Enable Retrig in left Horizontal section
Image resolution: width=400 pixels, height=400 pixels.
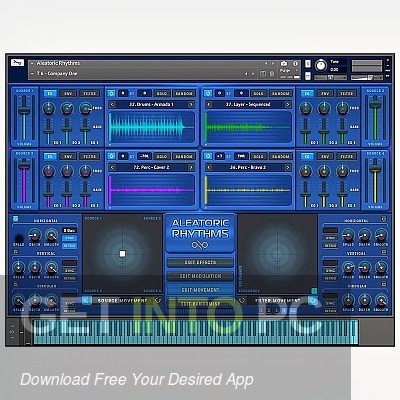tap(70, 246)
